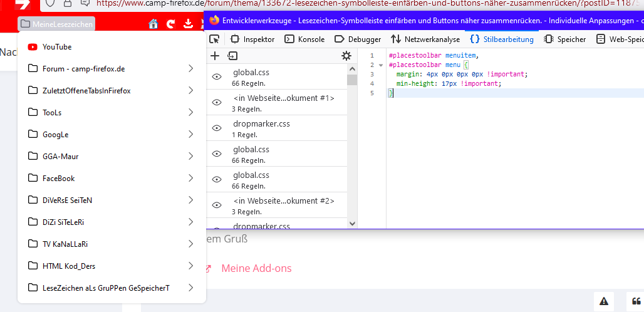644x312 pixels.
Task: Toggle visibility of Webseite Dokument #1 stylesheet
Action: (x=217, y=102)
